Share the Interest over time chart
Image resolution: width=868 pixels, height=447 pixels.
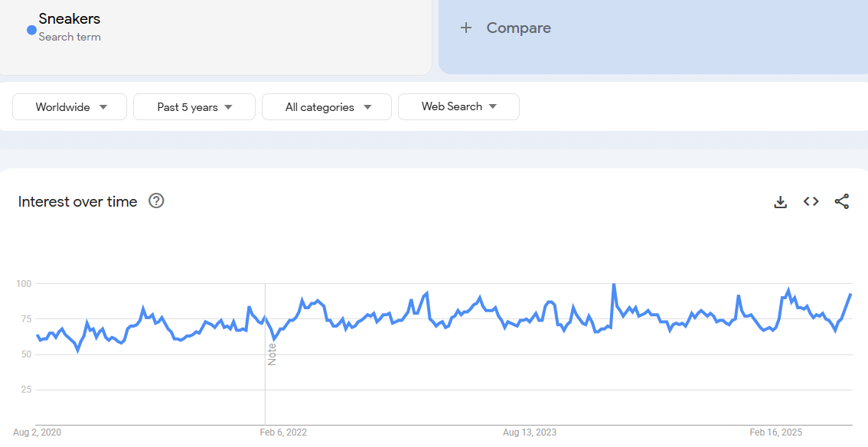[841, 201]
